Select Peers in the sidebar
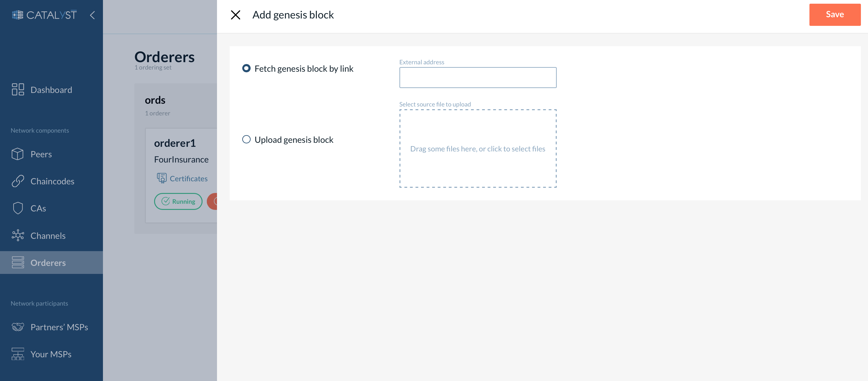Viewport: 868px width, 381px height. 41,154
